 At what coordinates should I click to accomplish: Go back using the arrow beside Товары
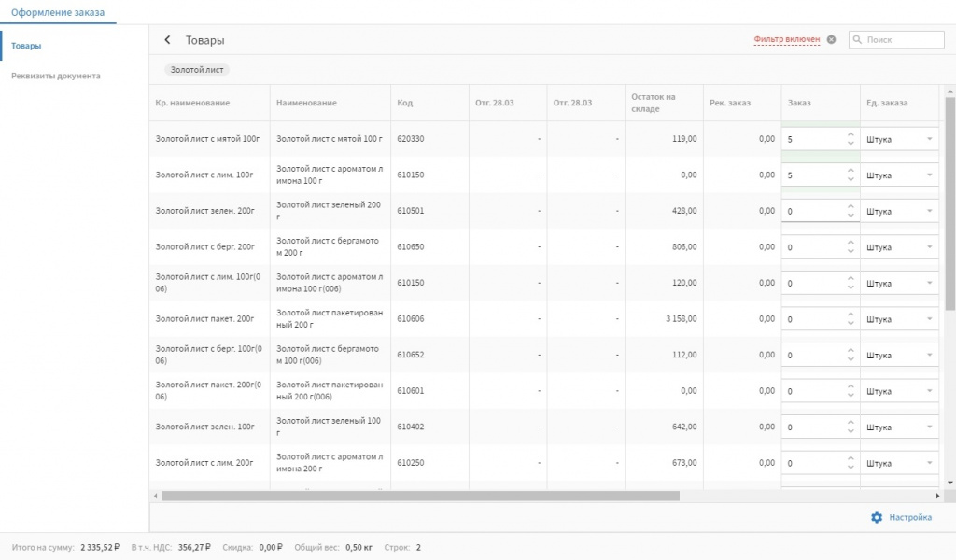[x=167, y=39]
